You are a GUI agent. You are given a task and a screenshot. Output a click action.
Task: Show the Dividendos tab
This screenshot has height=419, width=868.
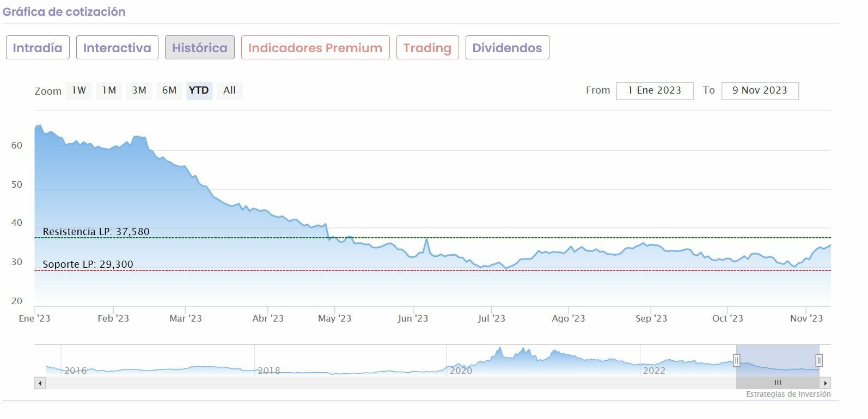pos(507,48)
